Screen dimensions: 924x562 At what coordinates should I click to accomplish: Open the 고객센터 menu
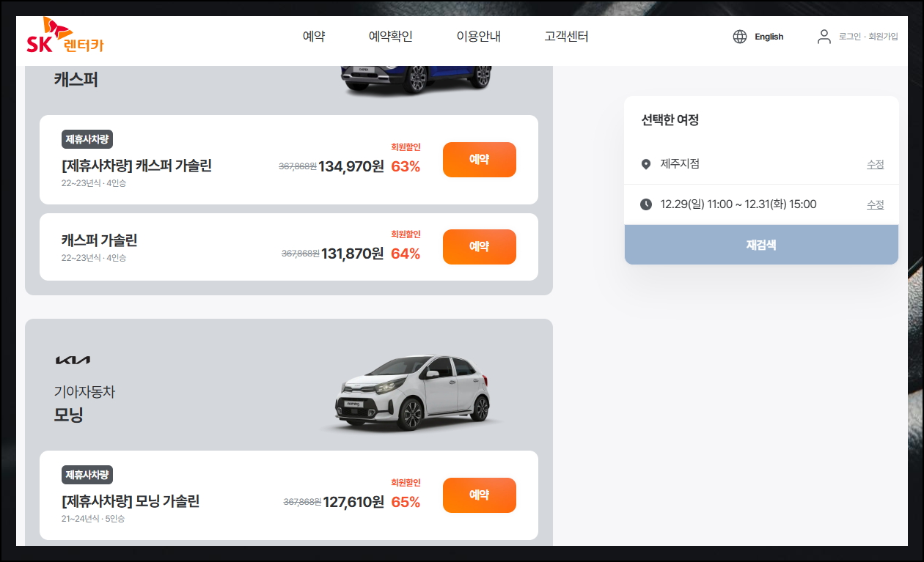[x=566, y=37]
